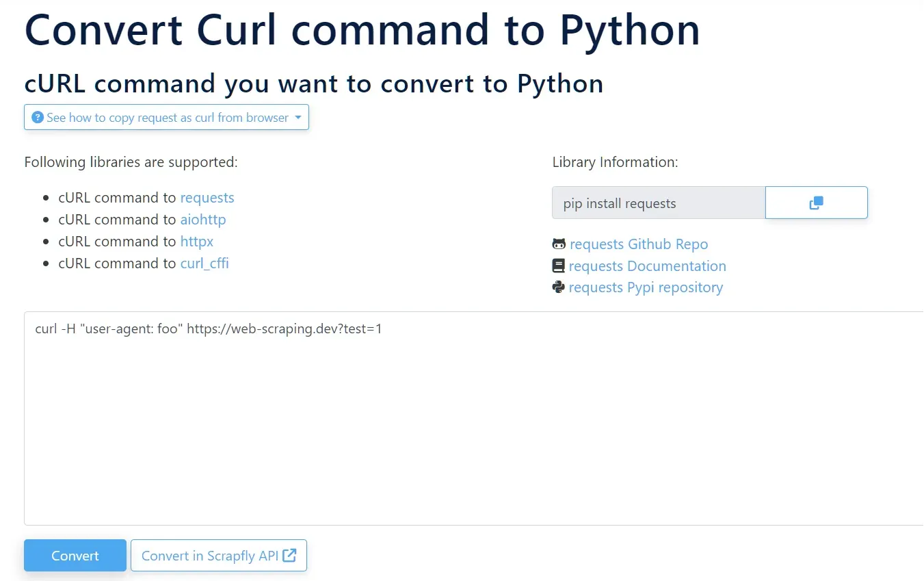Viewport: 924px width, 581px height.
Task: Open the curl_cffi library link
Action: 204,263
